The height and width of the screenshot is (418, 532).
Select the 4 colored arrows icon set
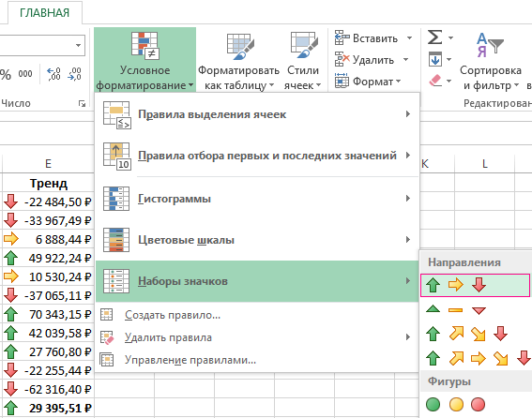pos(466,334)
